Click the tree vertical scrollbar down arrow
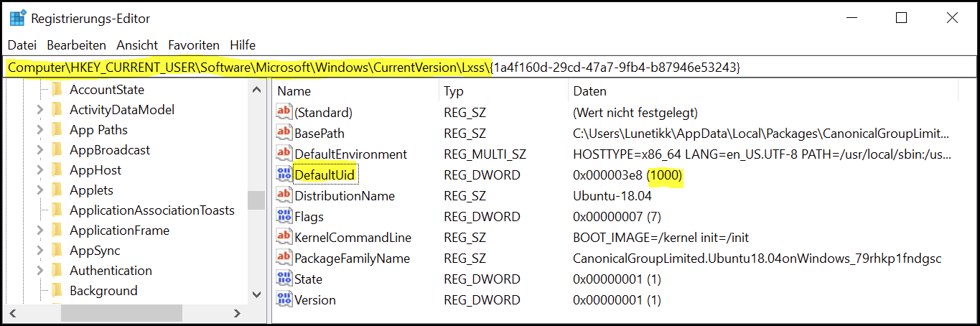 256,294
